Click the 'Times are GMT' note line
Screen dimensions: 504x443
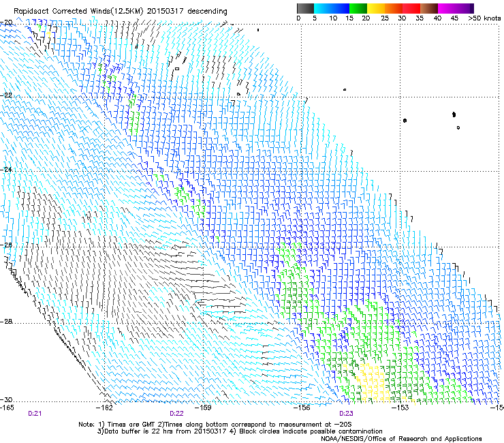point(215,425)
